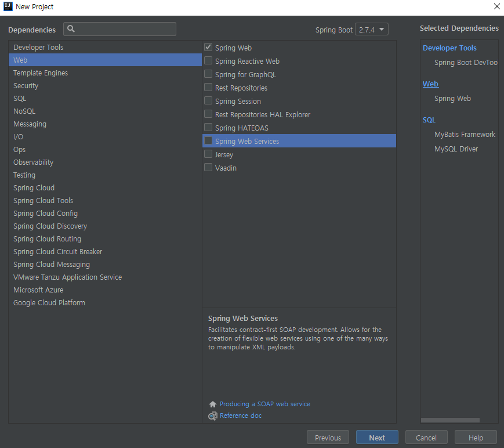504x448 pixels.
Task: Select the Developer Tools category
Action: click(105, 47)
